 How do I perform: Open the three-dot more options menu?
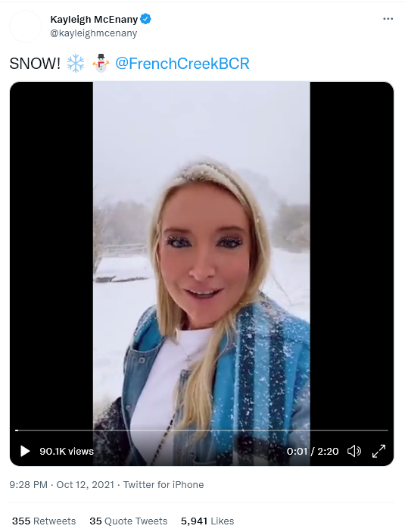[388, 19]
